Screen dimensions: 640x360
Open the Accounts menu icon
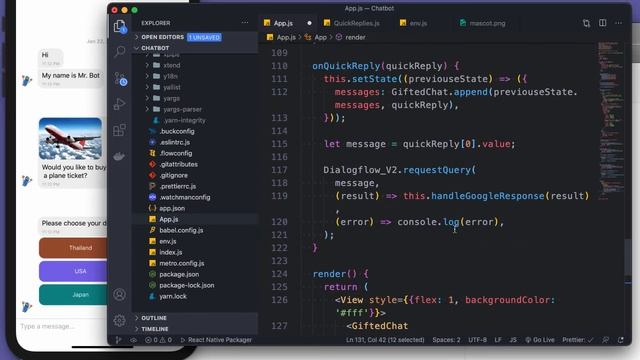click(120, 294)
